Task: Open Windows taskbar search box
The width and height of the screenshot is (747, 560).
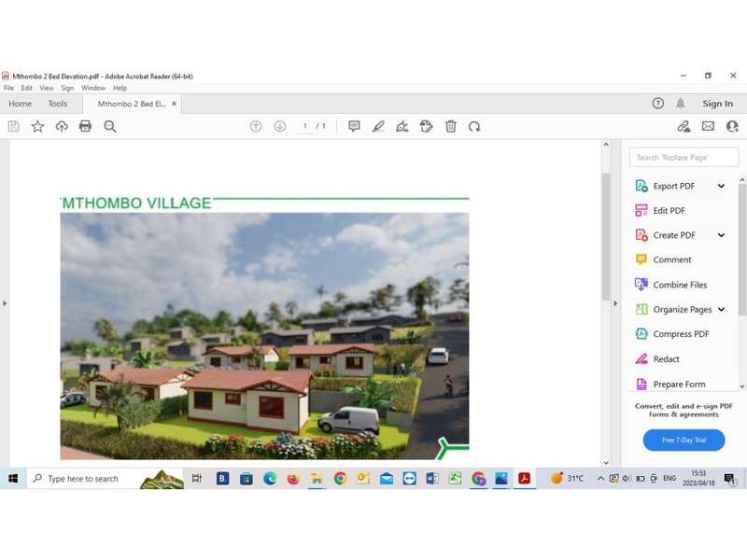Action: (82, 479)
